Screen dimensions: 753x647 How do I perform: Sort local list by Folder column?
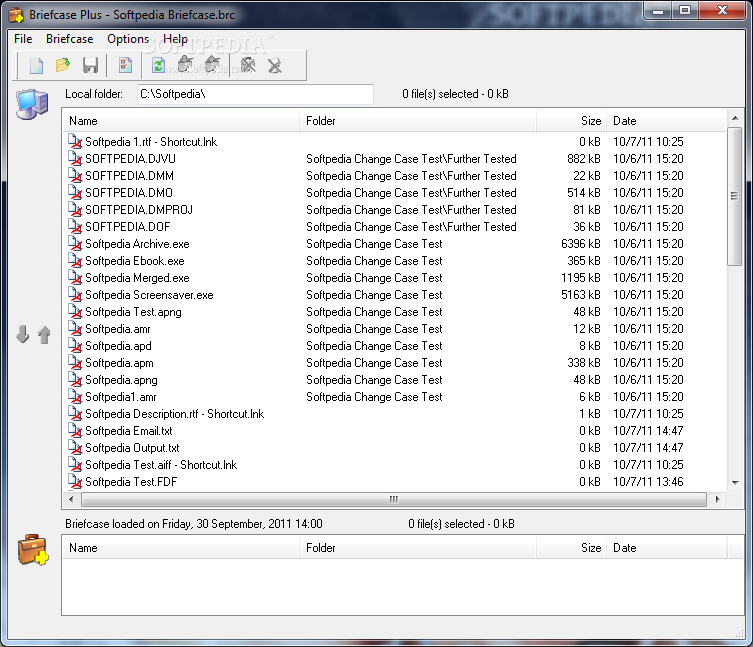(418, 121)
